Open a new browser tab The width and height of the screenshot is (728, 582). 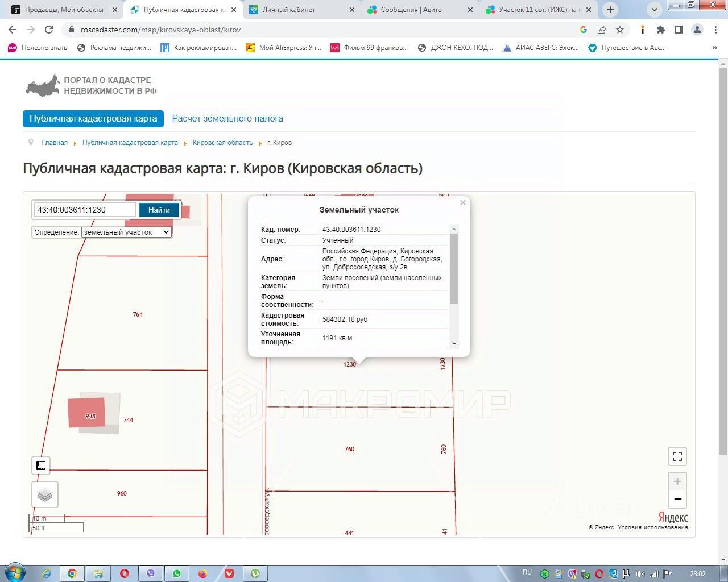610,10
